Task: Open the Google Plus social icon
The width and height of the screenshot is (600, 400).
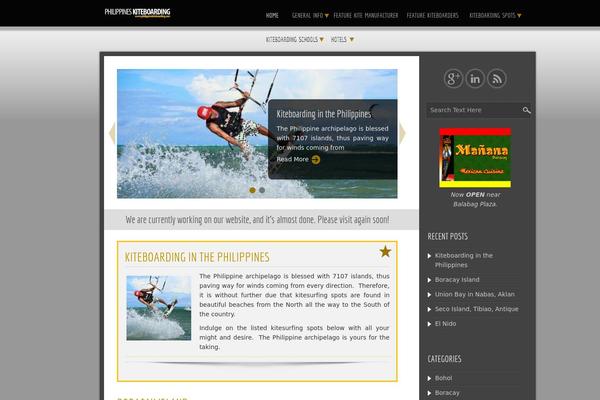Action: (x=453, y=78)
